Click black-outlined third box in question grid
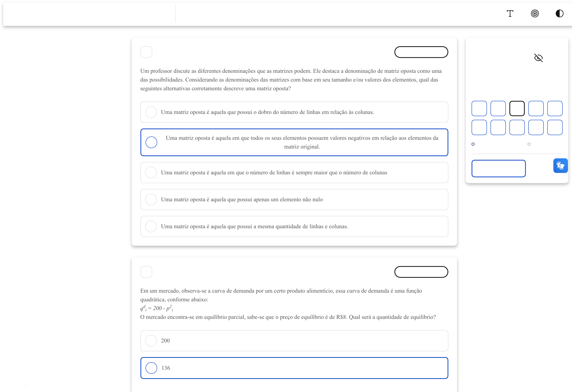This screenshot has width=572, height=392. click(x=517, y=108)
